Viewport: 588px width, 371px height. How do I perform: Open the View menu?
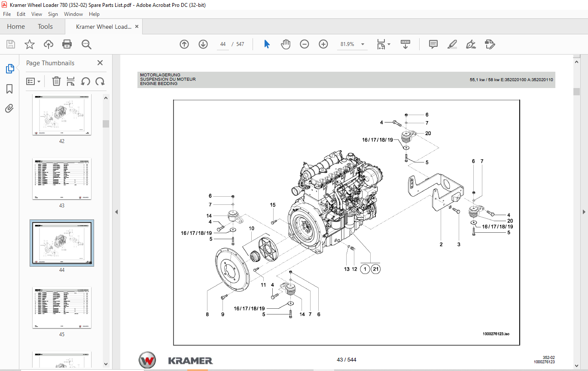(x=37, y=14)
